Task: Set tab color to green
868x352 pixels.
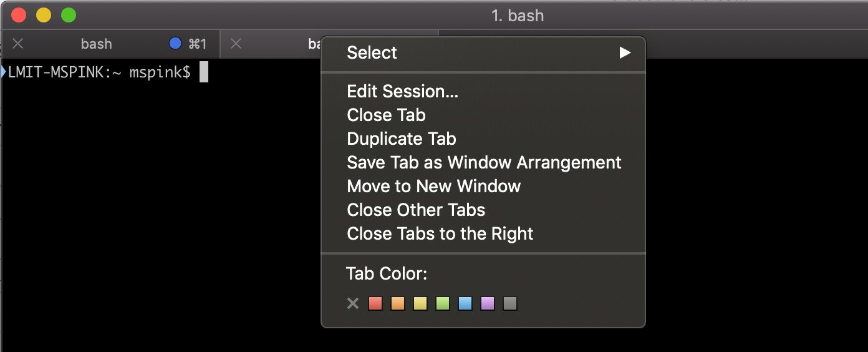Action: tap(443, 304)
